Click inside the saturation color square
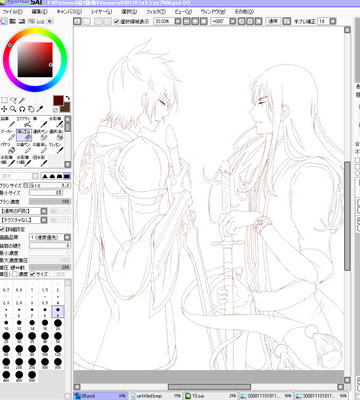 click(35, 59)
